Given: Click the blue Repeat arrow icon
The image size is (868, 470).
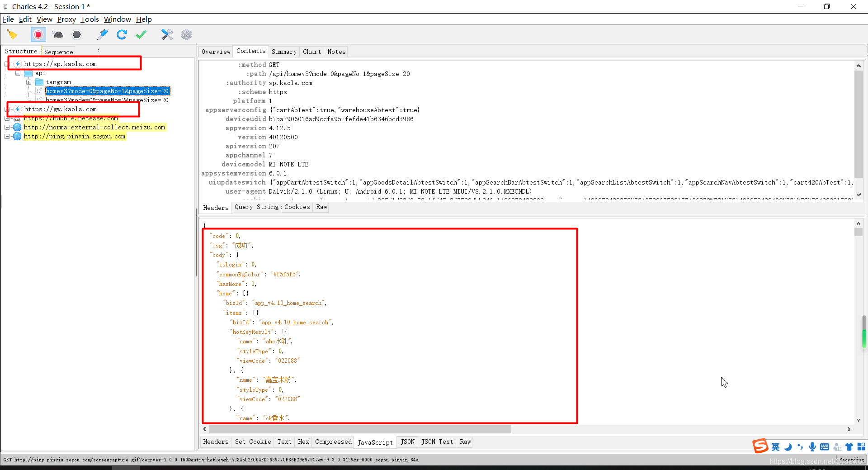Looking at the screenshot, I should click(x=122, y=35).
